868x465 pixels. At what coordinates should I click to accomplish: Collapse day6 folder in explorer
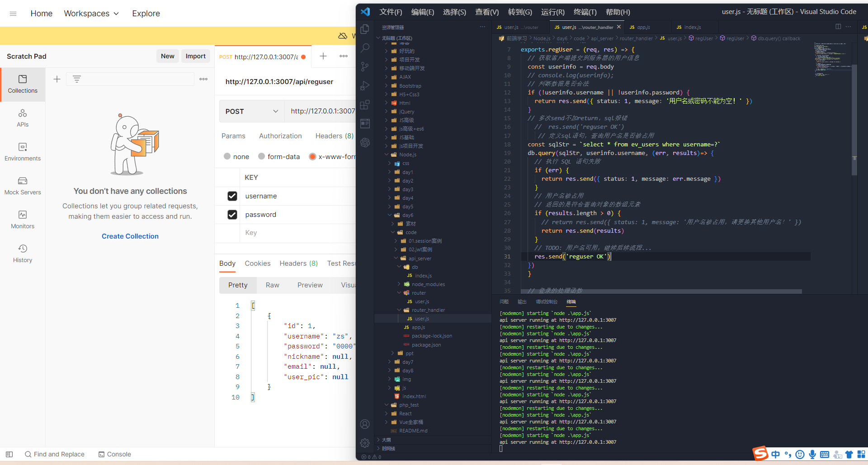tap(390, 215)
